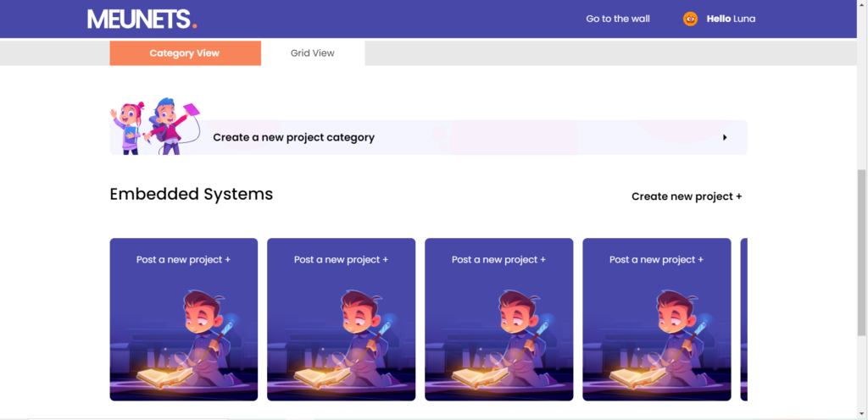Click the boy illustration in first card

(205, 337)
